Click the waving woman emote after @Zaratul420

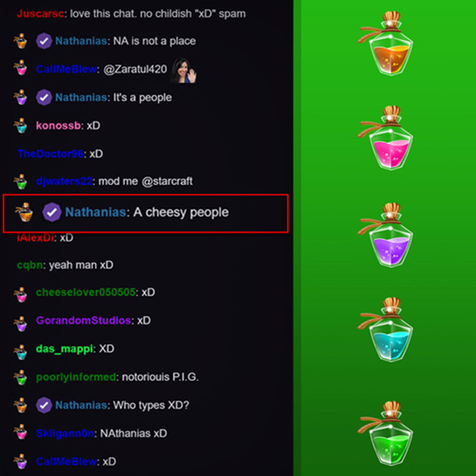(184, 70)
